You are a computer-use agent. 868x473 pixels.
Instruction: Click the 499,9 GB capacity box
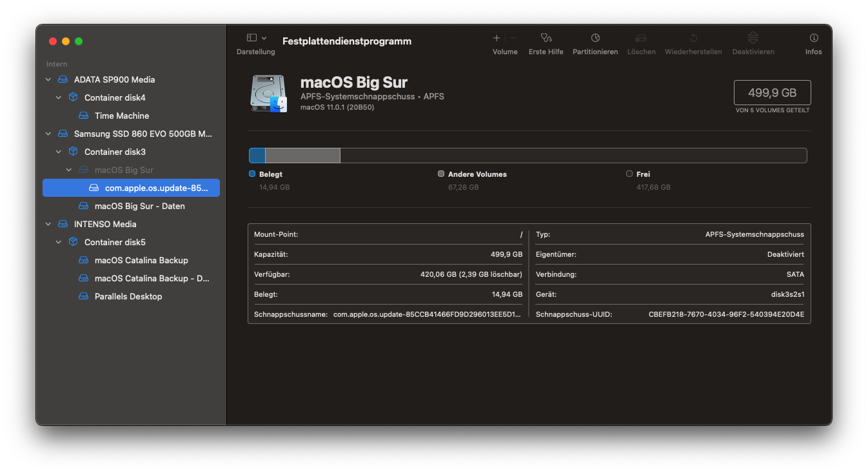(772, 93)
